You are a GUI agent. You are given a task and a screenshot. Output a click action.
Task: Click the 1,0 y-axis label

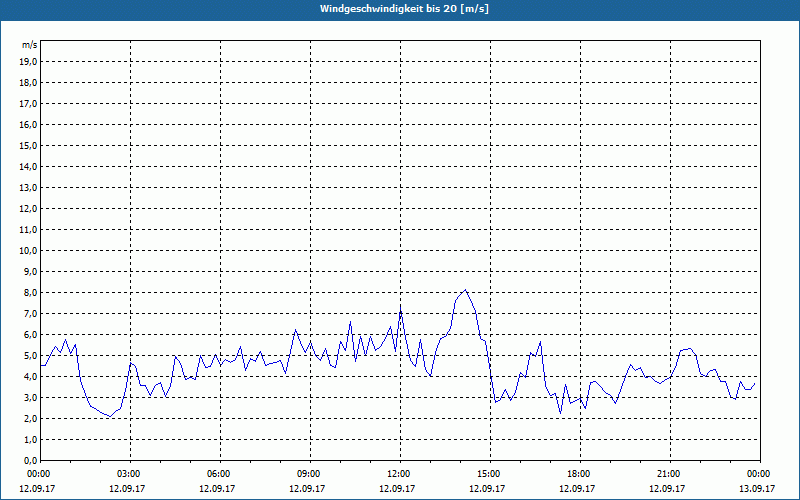pos(31,440)
